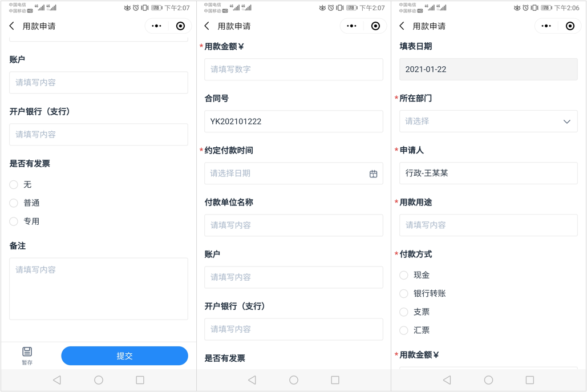Screen dimensions: 587x392
Task: Submit the form with 提交 button
Action: point(125,355)
